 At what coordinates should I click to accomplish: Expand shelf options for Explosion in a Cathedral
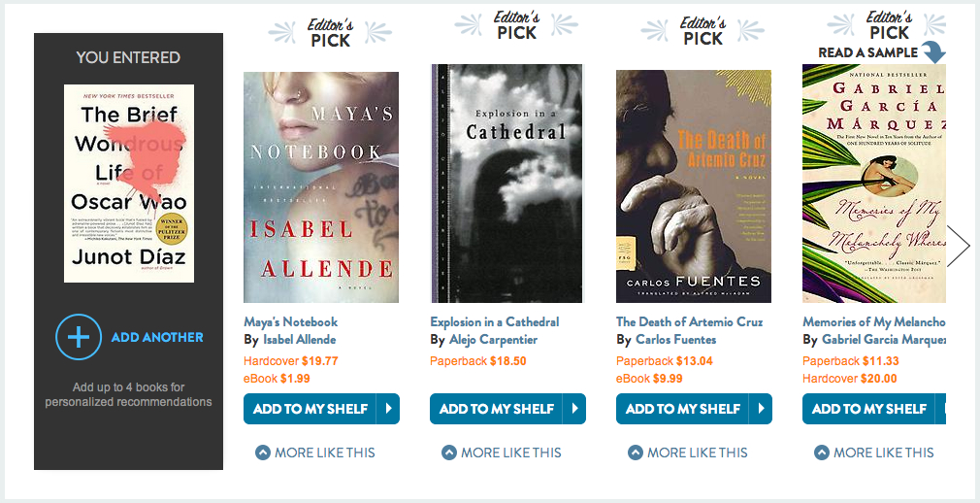[x=574, y=409]
